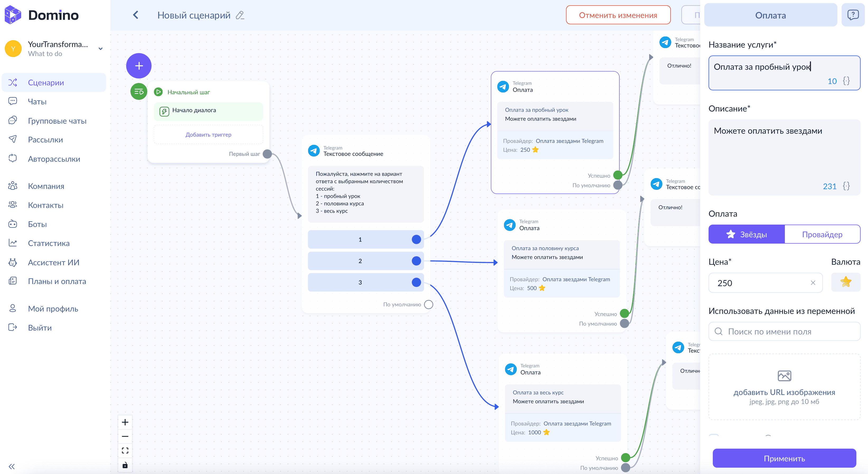Click the Начало диалога trigger
This screenshot has height=474, width=868.
point(208,111)
